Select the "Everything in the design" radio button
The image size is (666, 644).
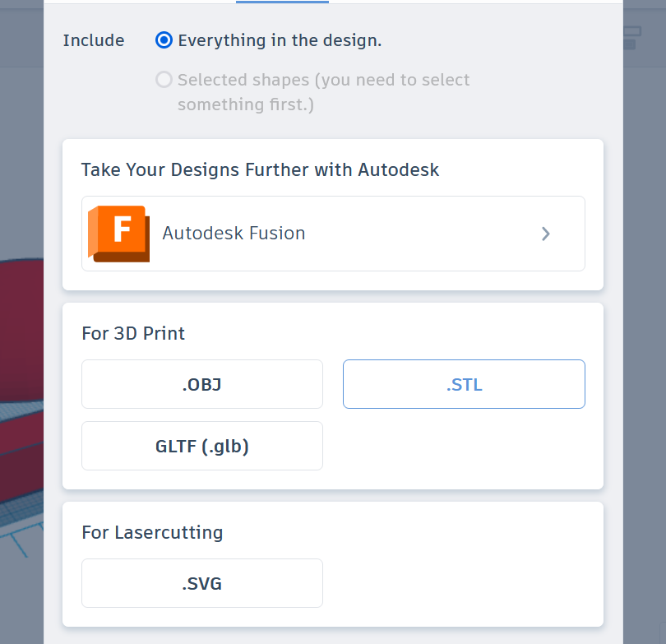pyautogui.click(x=164, y=40)
